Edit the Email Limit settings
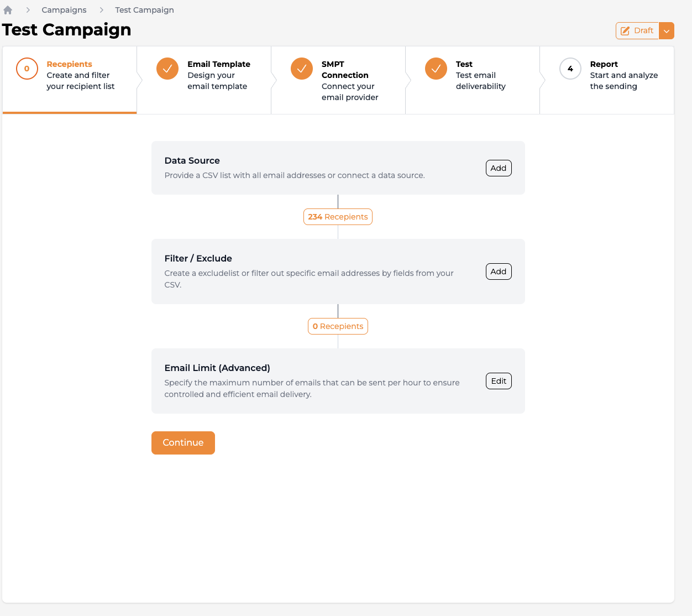This screenshot has height=616, width=692. [x=499, y=381]
